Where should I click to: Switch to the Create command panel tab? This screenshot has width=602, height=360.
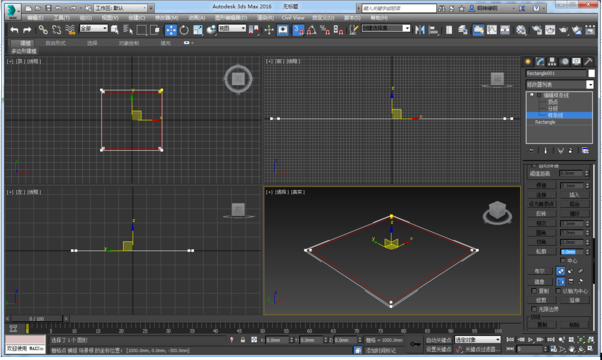(528, 61)
